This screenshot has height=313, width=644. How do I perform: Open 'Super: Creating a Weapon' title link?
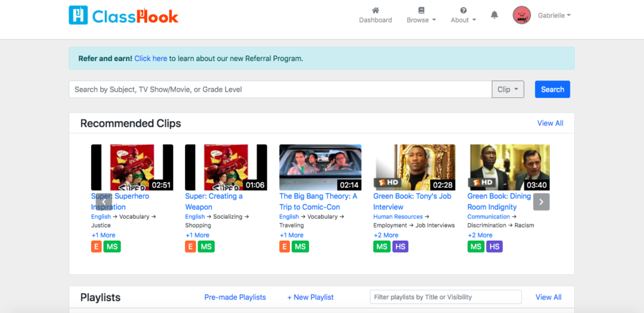214,201
